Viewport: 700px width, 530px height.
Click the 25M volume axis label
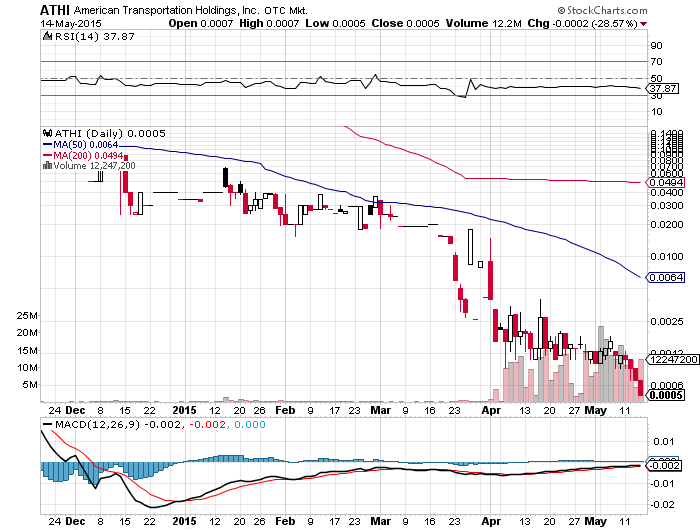pos(27,316)
